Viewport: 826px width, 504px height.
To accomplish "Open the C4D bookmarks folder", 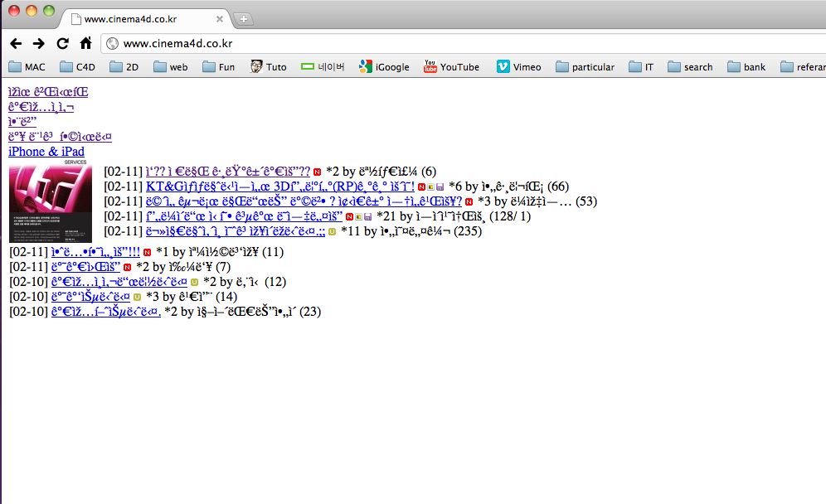I will click(x=77, y=67).
